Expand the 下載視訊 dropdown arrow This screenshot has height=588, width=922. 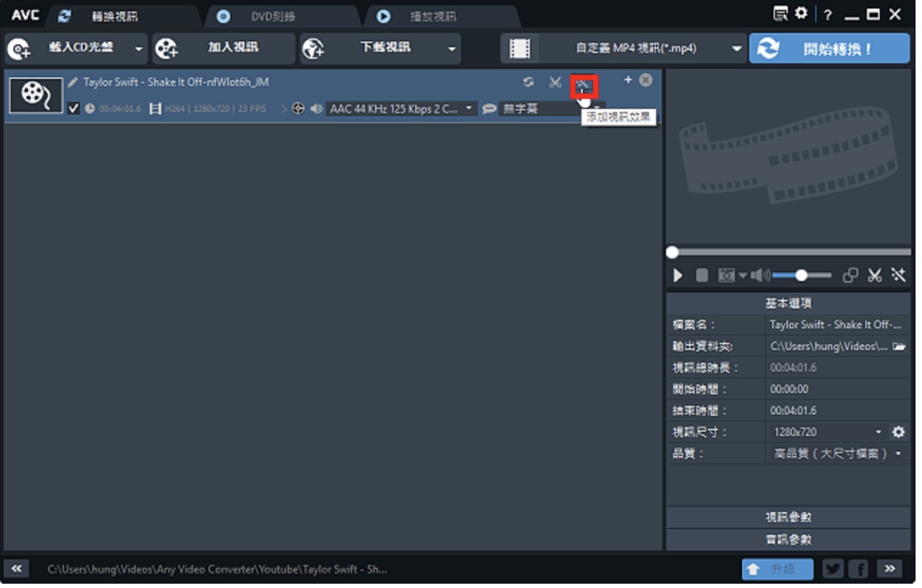[x=452, y=49]
